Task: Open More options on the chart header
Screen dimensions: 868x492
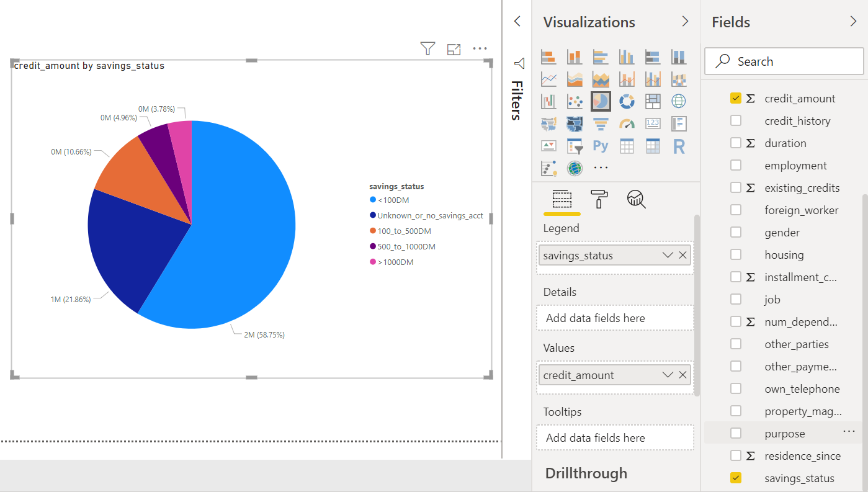Action: (480, 48)
